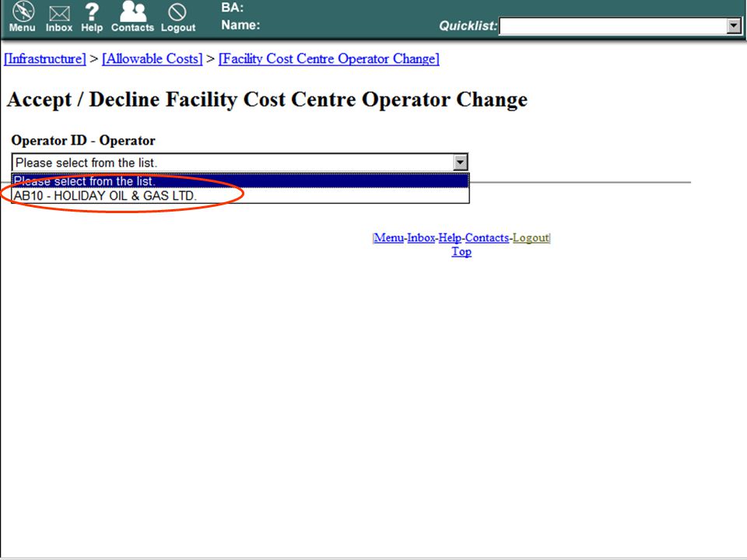Click the 'BA:' header label
747x560 pixels.
coord(232,8)
